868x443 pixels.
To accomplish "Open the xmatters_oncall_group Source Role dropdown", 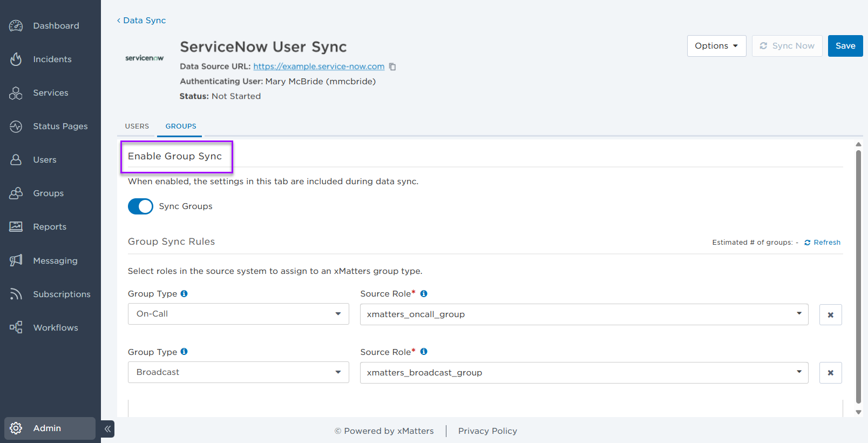I will pos(584,314).
